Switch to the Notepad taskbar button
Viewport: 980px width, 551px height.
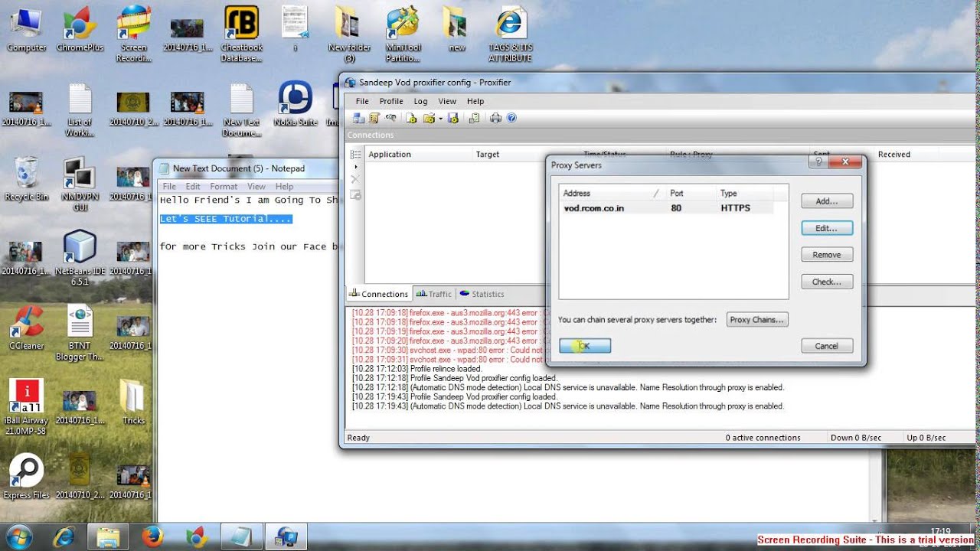pos(242,536)
